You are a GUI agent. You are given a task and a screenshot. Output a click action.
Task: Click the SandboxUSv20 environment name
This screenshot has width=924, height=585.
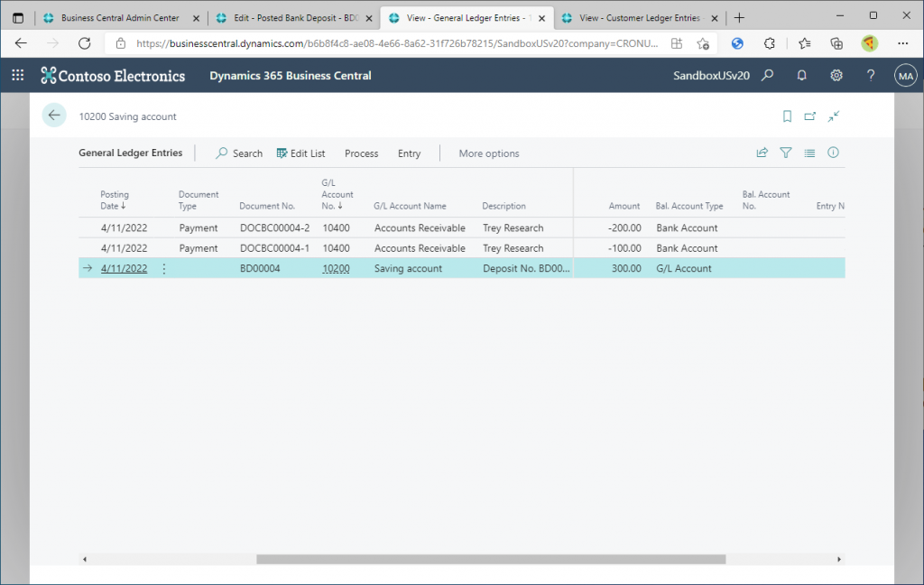[711, 76]
